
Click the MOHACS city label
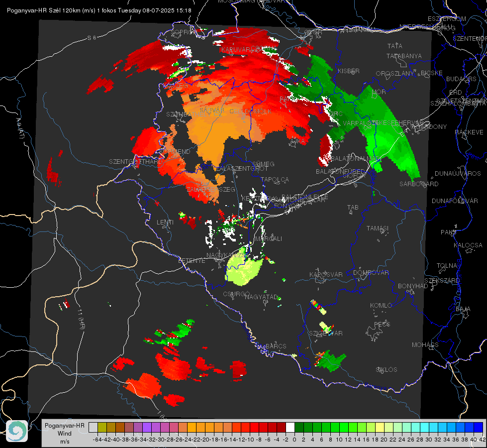coord(425,344)
